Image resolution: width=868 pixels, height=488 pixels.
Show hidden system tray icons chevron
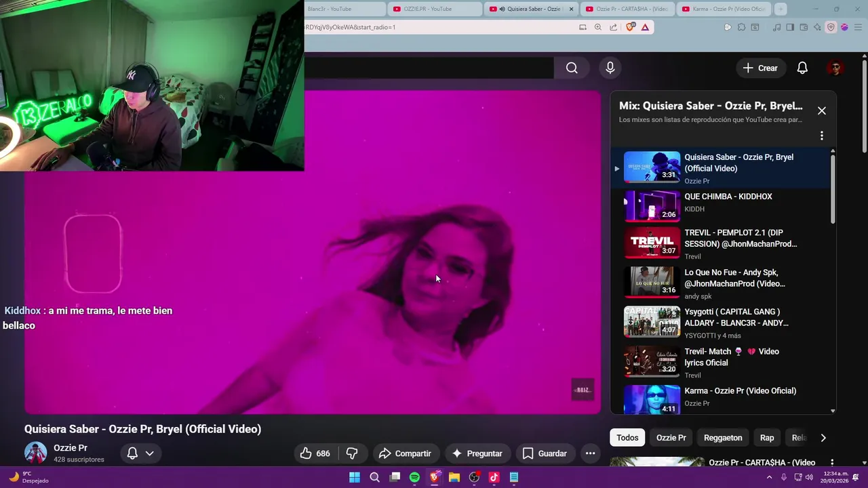[769, 477]
